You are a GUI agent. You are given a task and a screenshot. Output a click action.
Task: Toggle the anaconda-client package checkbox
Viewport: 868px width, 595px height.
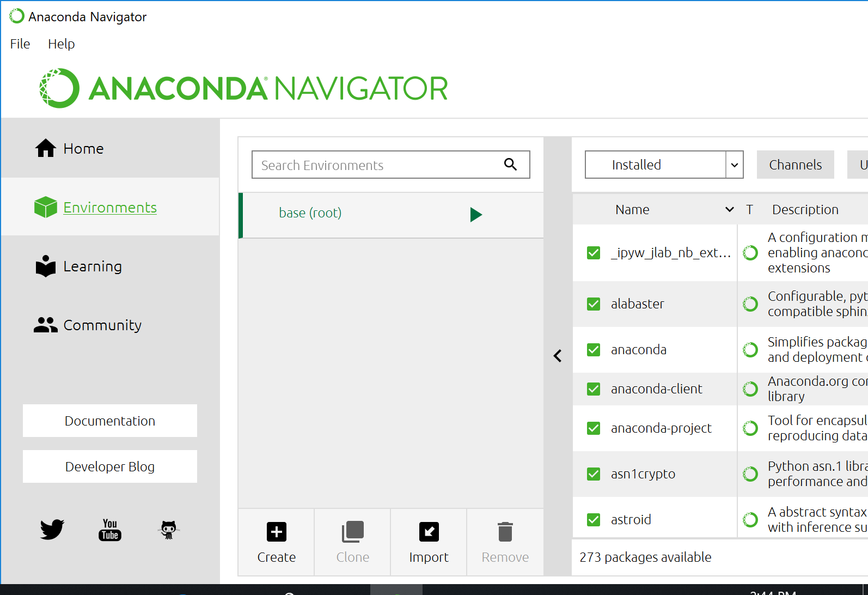(x=594, y=389)
